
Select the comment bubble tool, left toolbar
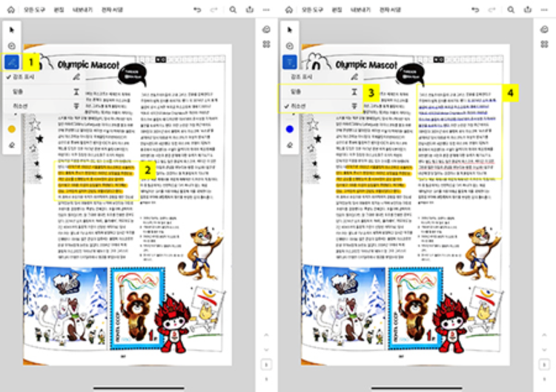(x=12, y=46)
